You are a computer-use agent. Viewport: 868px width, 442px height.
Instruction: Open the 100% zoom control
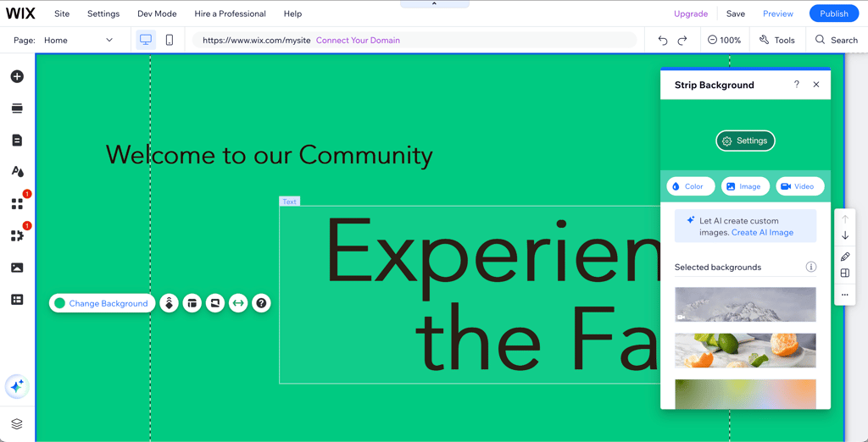(725, 40)
